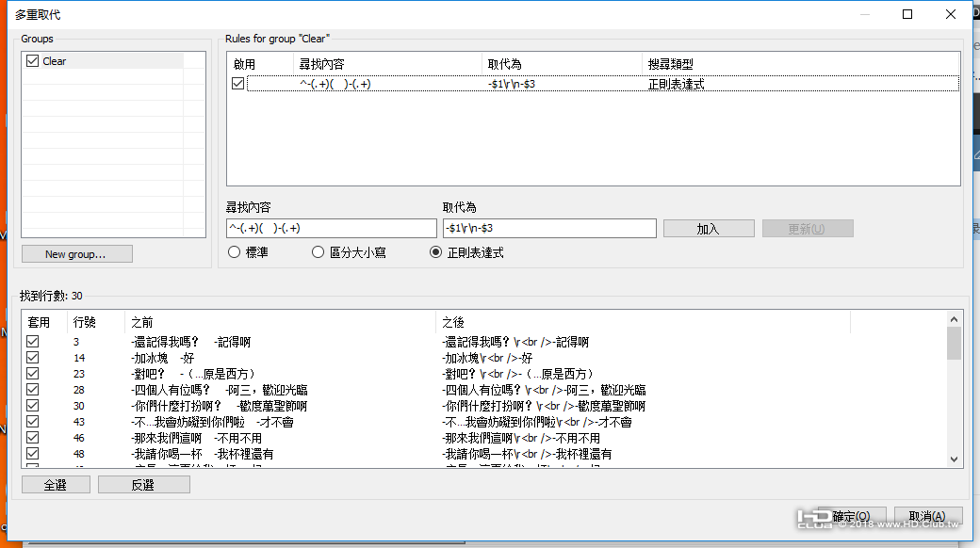Click the 行號 column header

[95, 322]
